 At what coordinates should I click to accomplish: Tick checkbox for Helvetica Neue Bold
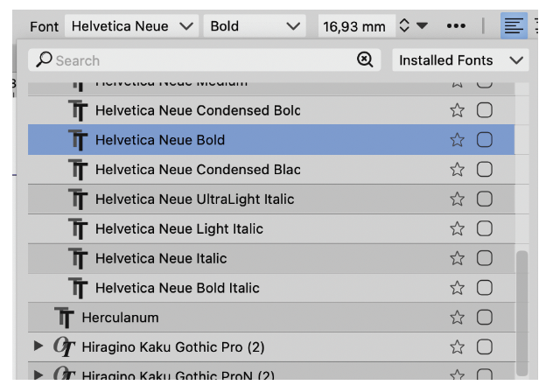pos(485,140)
